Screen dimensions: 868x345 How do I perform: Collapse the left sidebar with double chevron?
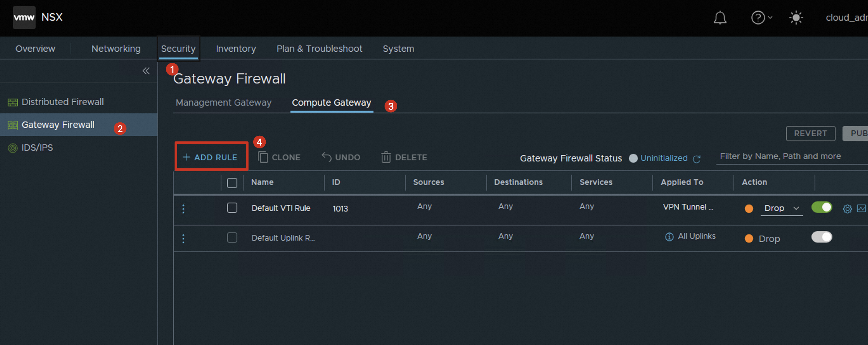tap(146, 71)
